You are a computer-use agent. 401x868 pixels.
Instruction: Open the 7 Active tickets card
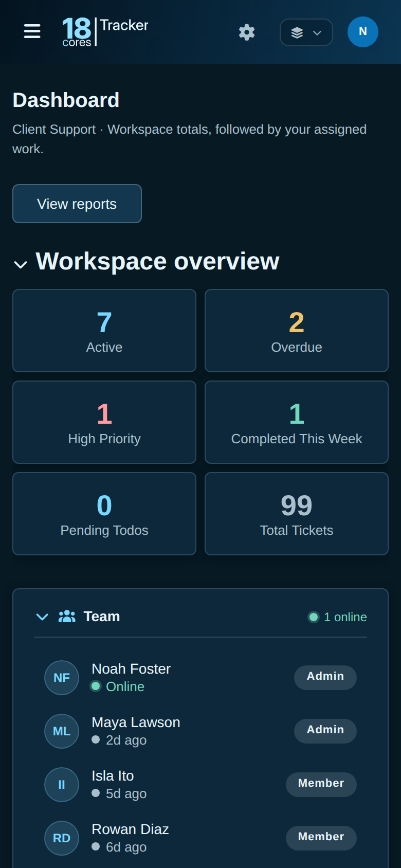click(x=104, y=331)
